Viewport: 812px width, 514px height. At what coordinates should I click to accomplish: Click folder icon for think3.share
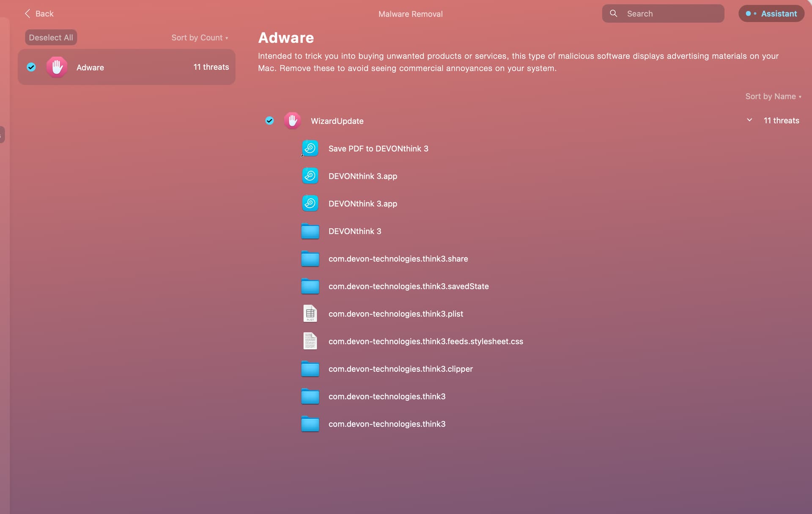[x=310, y=258]
